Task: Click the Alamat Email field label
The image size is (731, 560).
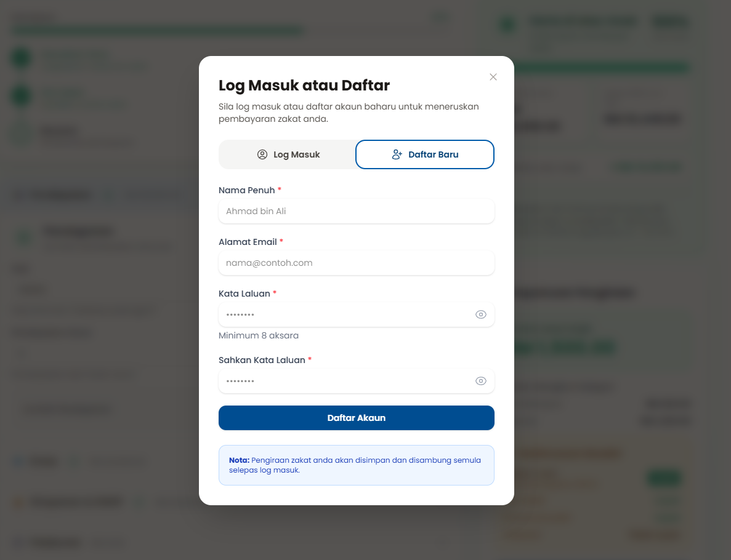Action: coord(248,242)
